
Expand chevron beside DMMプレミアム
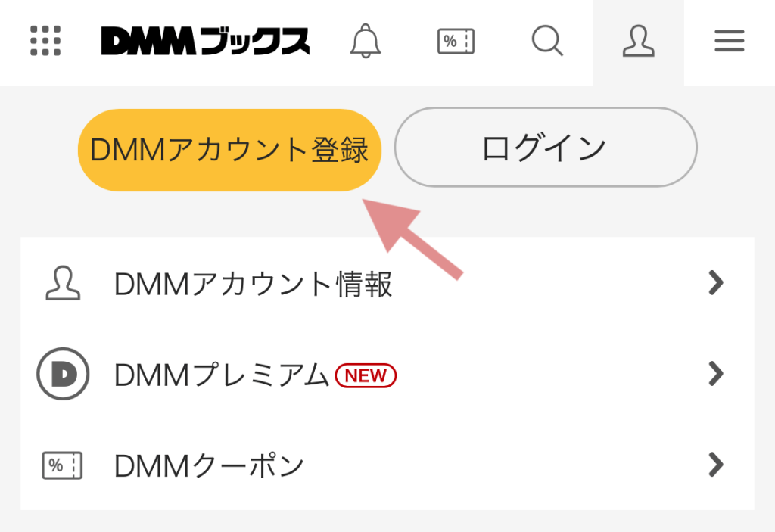716,374
